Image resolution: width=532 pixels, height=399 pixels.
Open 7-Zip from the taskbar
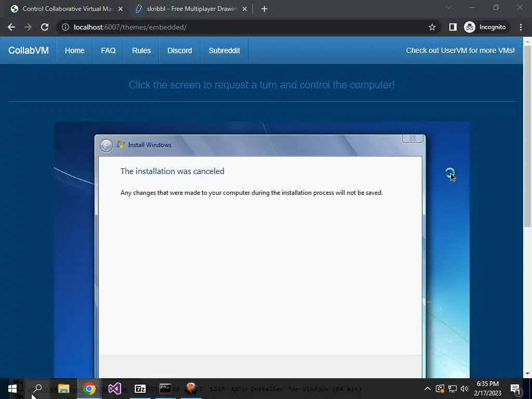[x=140, y=389]
